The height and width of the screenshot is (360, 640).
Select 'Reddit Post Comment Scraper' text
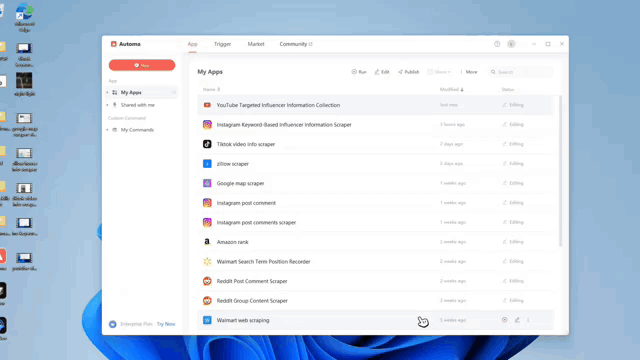pyautogui.click(x=252, y=281)
